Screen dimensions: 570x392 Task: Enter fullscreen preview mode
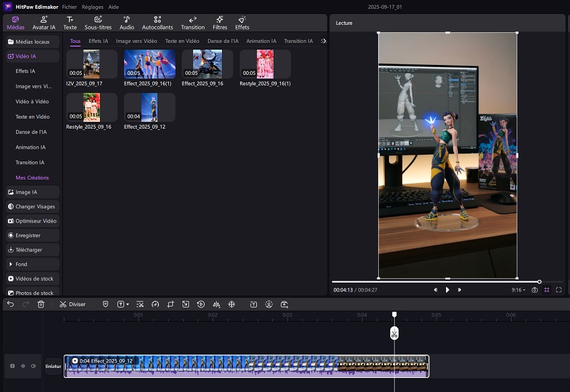click(559, 290)
